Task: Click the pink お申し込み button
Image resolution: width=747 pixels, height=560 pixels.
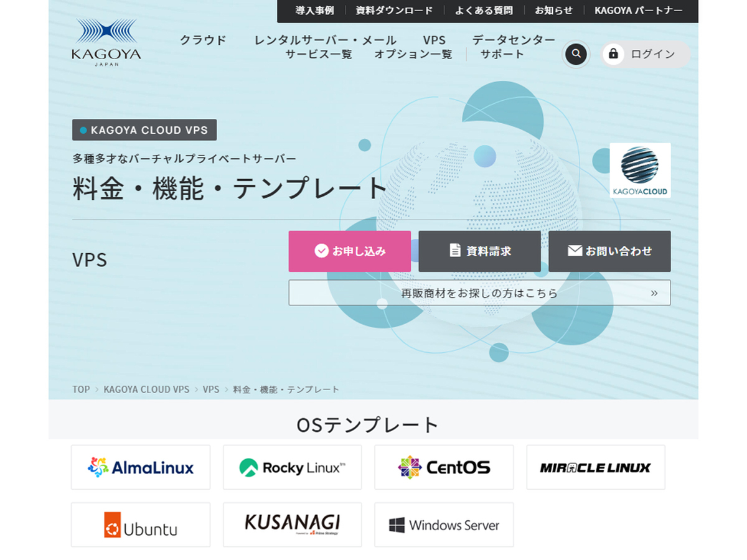Action: click(349, 251)
